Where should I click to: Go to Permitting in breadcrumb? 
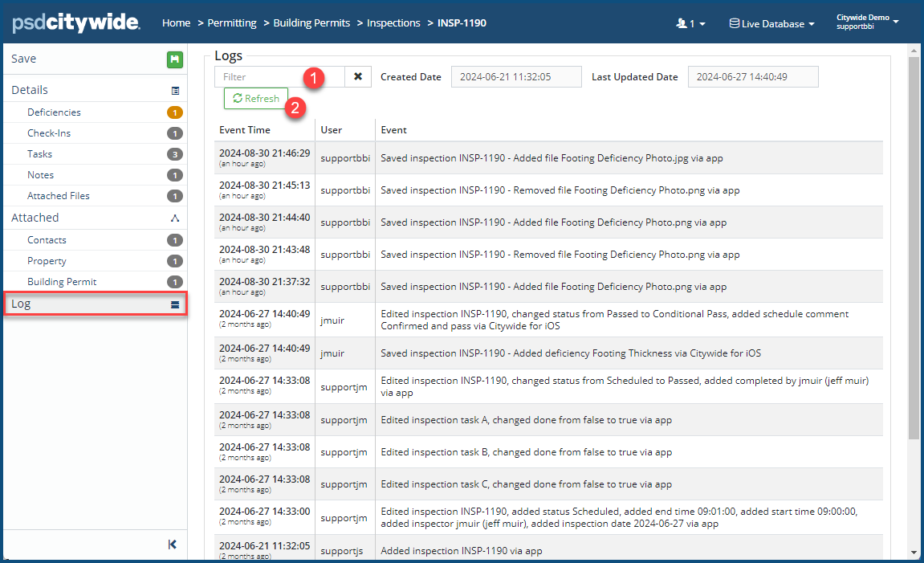point(232,23)
